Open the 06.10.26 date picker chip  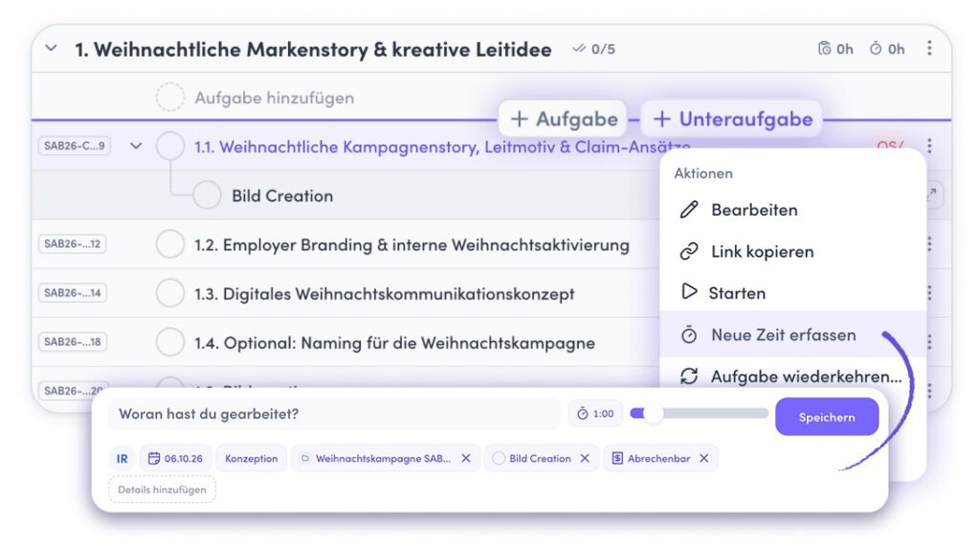[x=176, y=459]
